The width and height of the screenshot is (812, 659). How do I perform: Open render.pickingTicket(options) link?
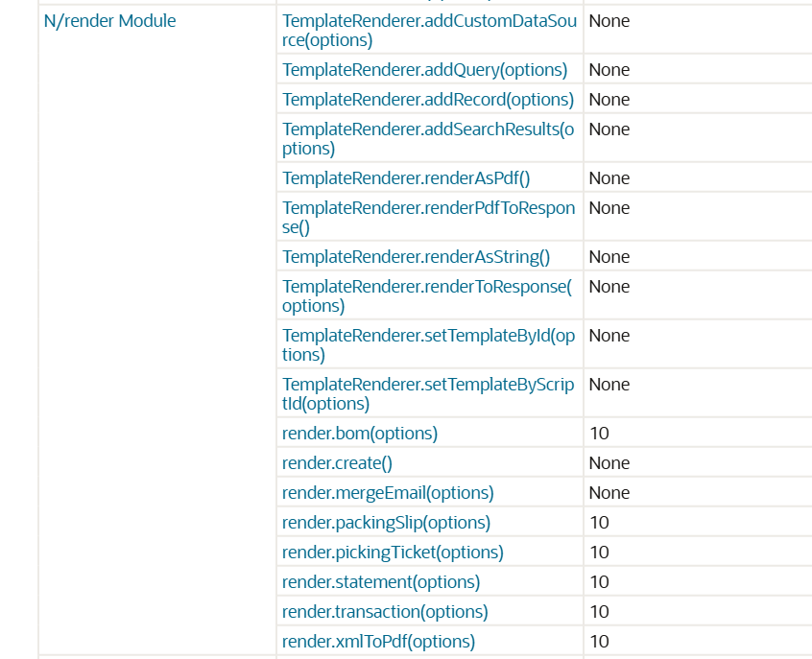pos(393,553)
